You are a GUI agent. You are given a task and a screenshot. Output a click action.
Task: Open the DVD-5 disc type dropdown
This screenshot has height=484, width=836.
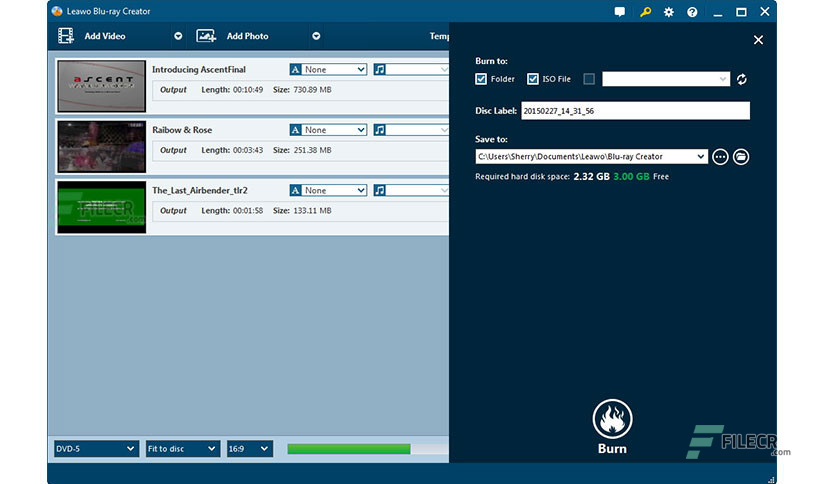tap(96, 449)
